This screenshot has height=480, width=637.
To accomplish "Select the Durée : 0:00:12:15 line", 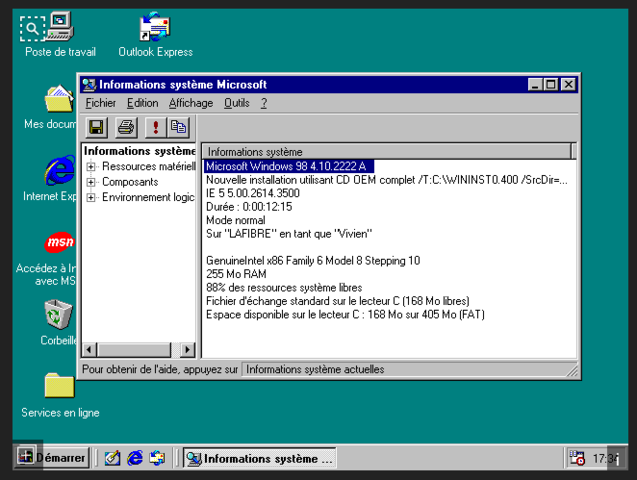I will click(x=249, y=207).
